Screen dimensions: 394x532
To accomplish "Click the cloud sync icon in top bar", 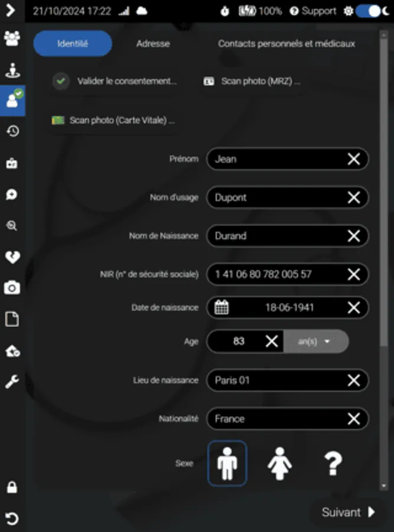I will coord(141,11).
